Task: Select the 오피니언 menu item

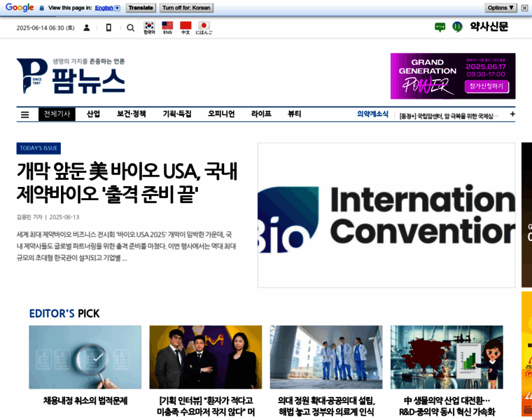Action: coord(221,114)
